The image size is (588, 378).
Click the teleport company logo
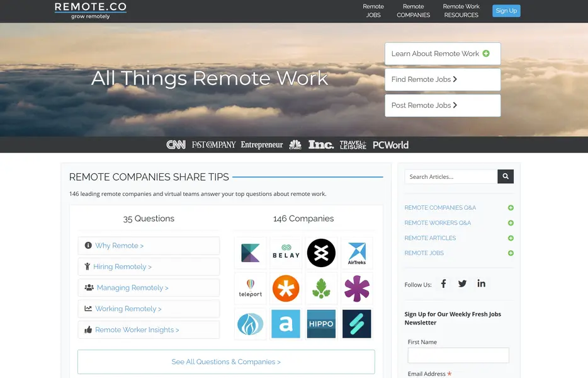(251, 289)
